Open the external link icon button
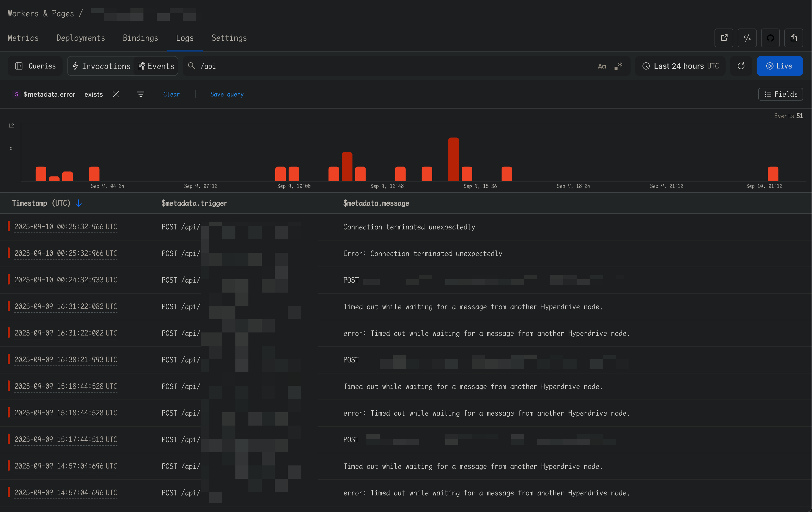This screenshot has width=812, height=512. (724, 38)
